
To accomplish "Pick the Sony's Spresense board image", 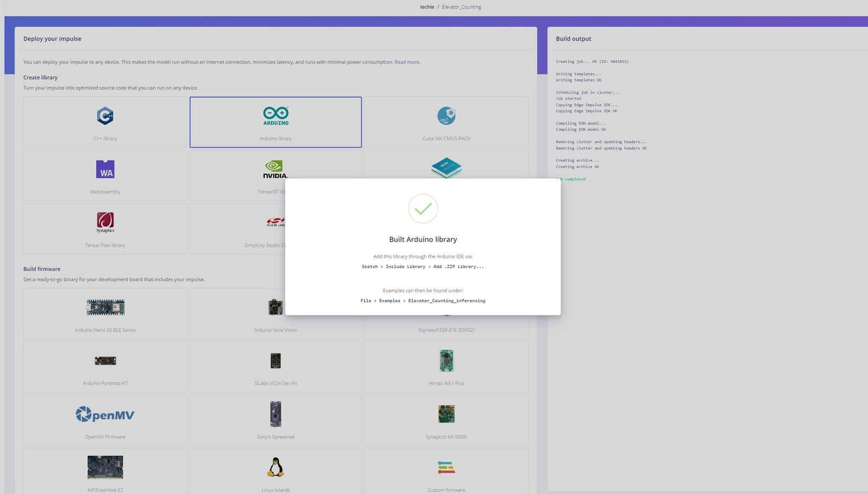I will (x=276, y=414).
